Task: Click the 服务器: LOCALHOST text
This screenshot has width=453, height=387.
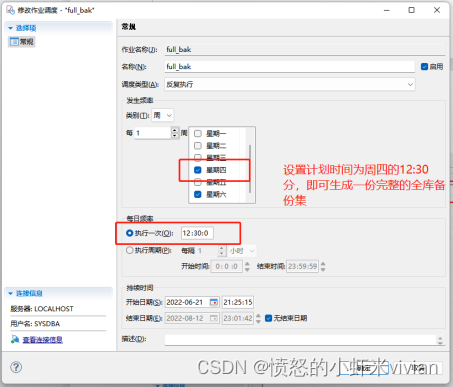Action: pos(42,309)
